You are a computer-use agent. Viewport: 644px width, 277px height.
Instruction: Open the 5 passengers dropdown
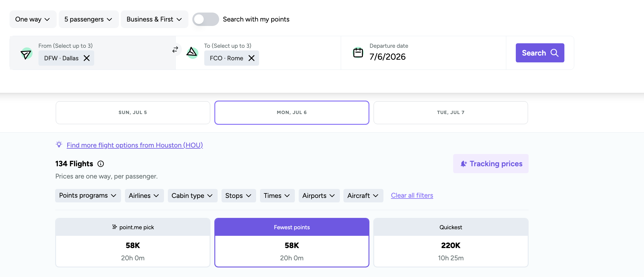89,19
